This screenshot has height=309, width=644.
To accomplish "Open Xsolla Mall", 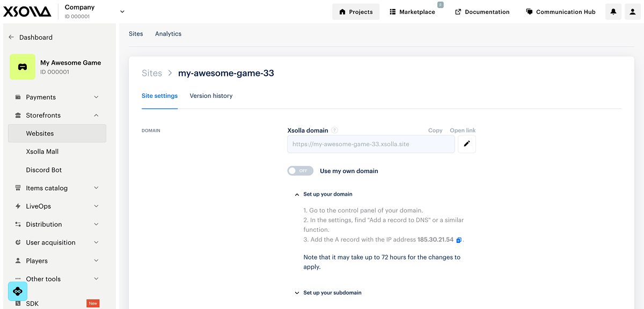I will [x=42, y=152].
